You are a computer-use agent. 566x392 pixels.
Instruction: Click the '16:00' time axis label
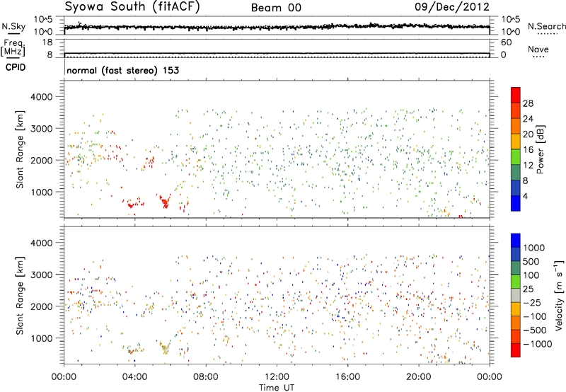pyautogui.click(x=347, y=377)
